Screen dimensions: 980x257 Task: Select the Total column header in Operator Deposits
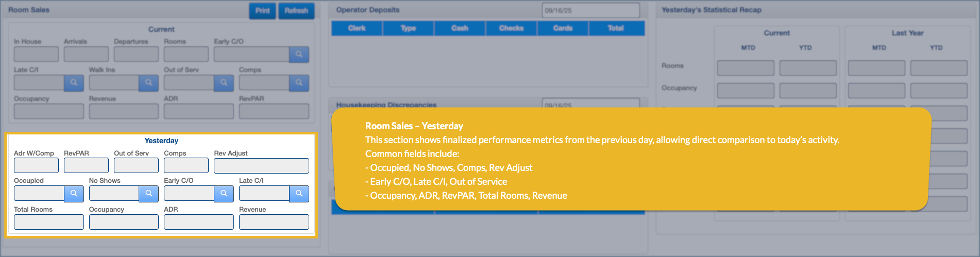pos(616,28)
